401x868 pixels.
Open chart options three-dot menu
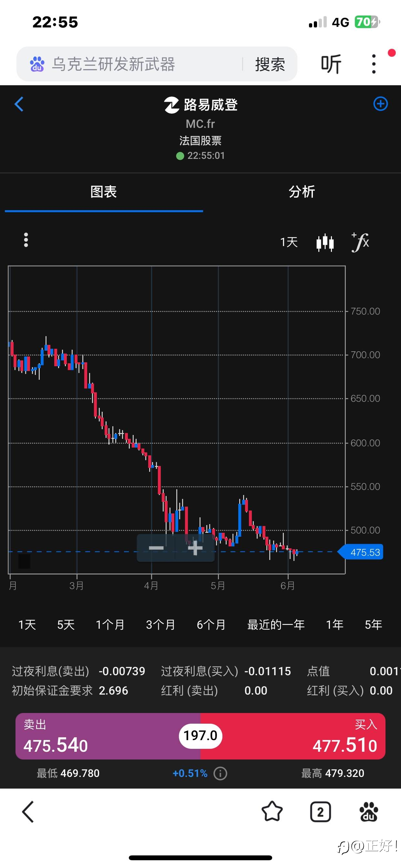pyautogui.click(x=26, y=240)
